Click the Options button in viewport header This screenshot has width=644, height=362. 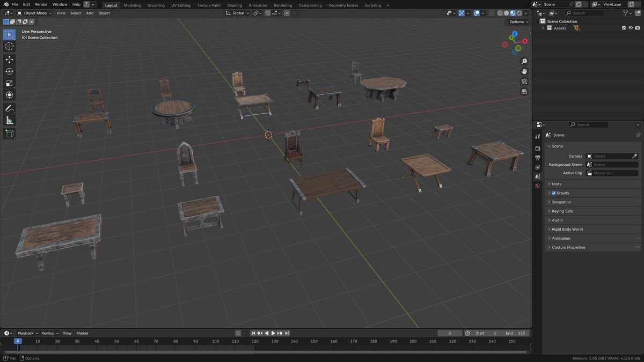[518, 22]
